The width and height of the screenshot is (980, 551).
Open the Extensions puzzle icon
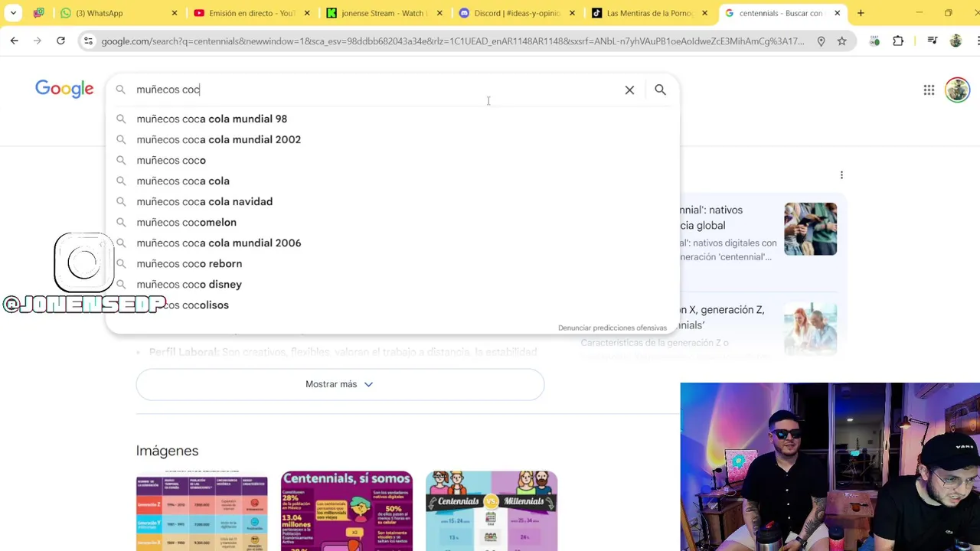coord(898,41)
